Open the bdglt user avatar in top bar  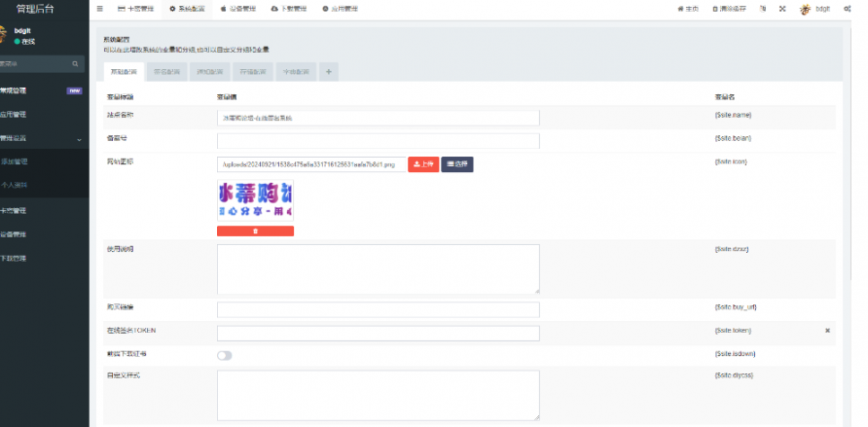[806, 9]
